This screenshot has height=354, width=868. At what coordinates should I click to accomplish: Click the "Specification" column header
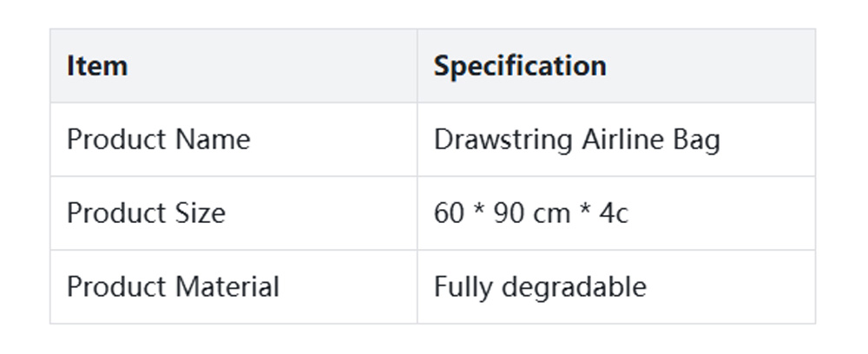pos(520,66)
